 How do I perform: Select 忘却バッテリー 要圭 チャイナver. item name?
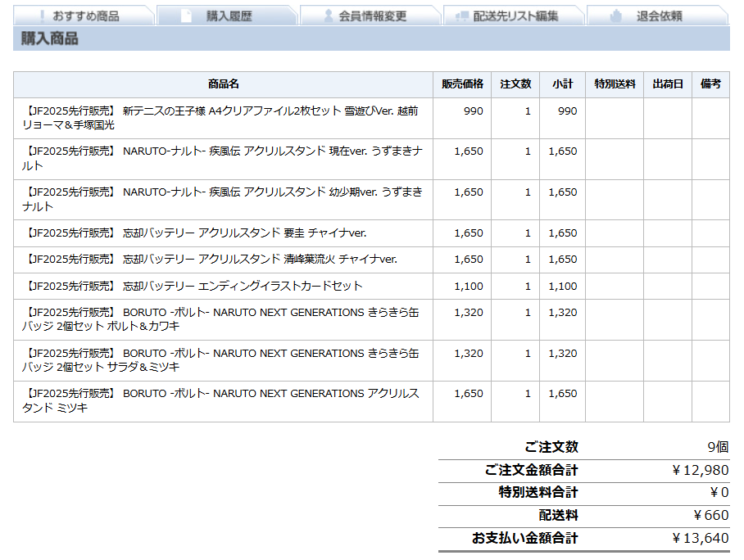coord(194,233)
